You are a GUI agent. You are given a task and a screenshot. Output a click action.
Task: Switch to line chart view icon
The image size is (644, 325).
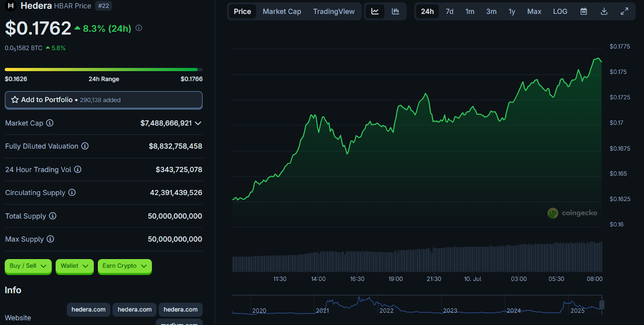click(375, 11)
